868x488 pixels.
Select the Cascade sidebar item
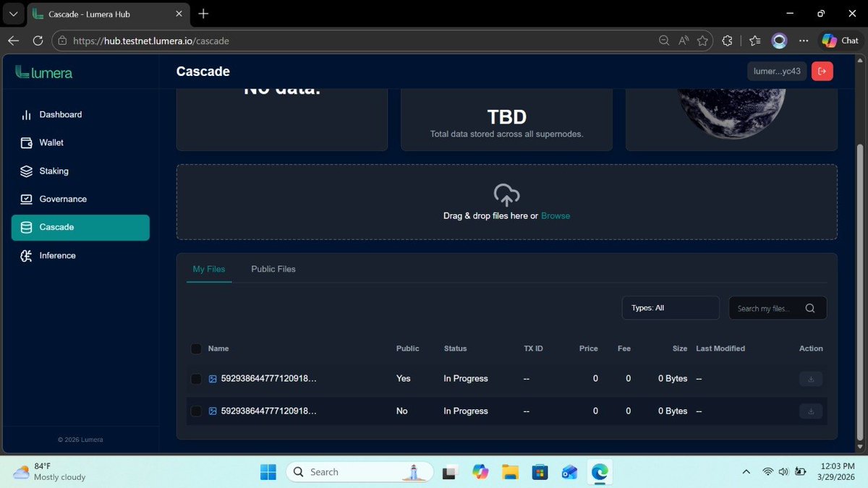coord(80,227)
